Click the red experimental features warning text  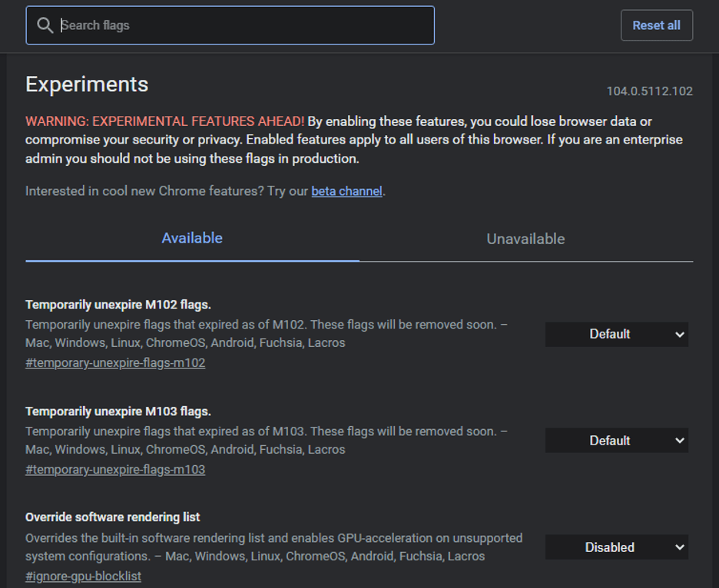tap(164, 121)
